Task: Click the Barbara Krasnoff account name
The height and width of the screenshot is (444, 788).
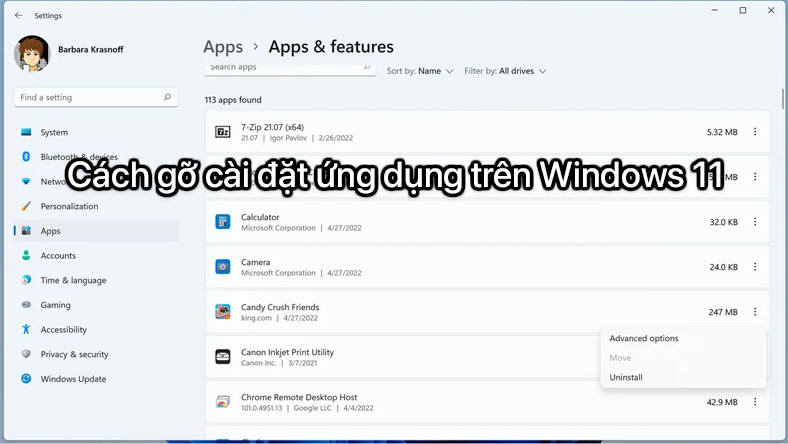Action: [90, 49]
